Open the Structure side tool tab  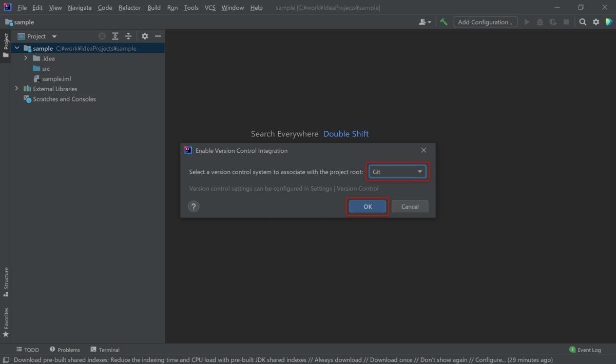click(x=6, y=282)
